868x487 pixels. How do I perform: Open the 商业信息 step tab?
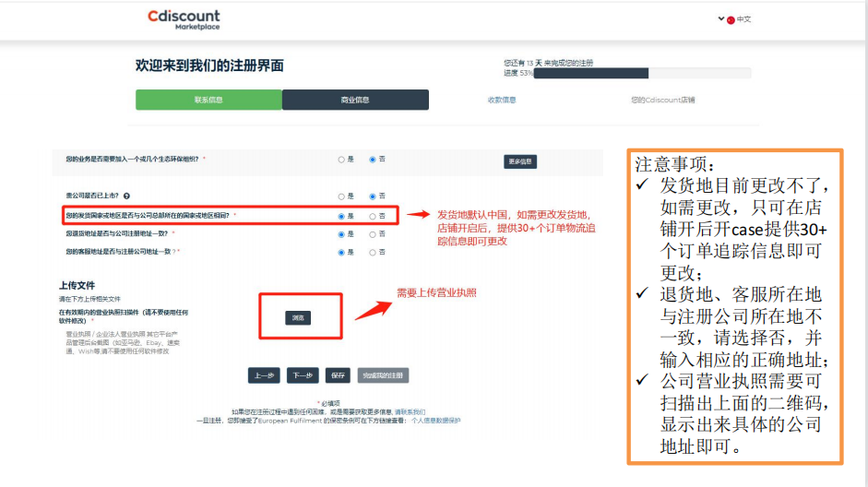point(355,100)
